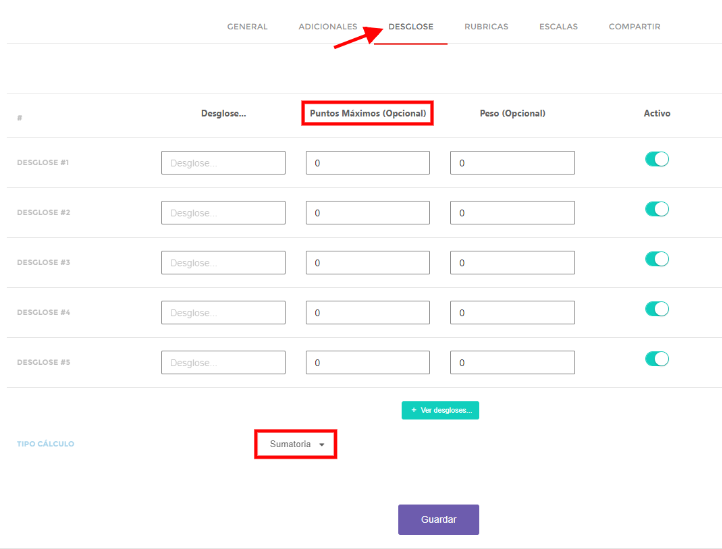The width and height of the screenshot is (722, 549).
Task: Focus the Desglose name field in row #5
Action: tap(223, 362)
